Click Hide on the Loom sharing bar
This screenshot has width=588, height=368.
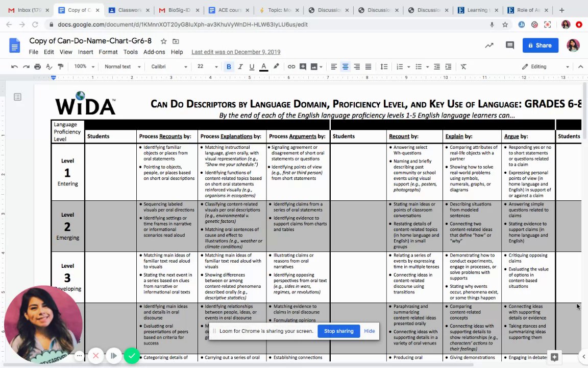click(370, 331)
